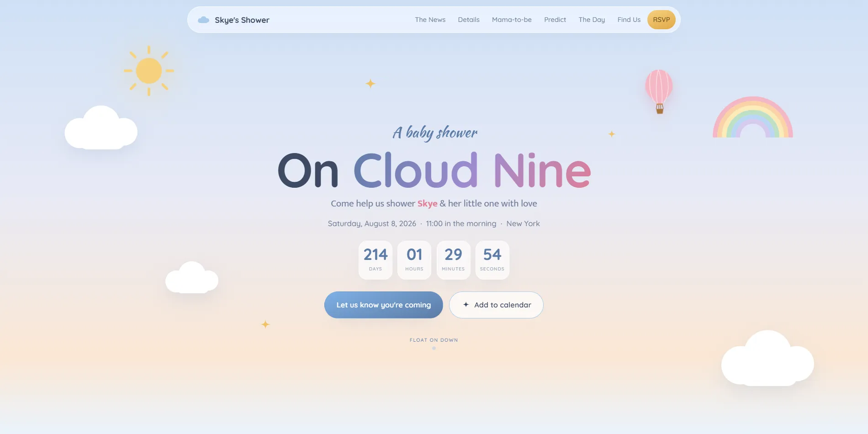Image resolution: width=868 pixels, height=434 pixels.
Task: Click the 214 DAYS countdown tile
Action: tap(376, 260)
